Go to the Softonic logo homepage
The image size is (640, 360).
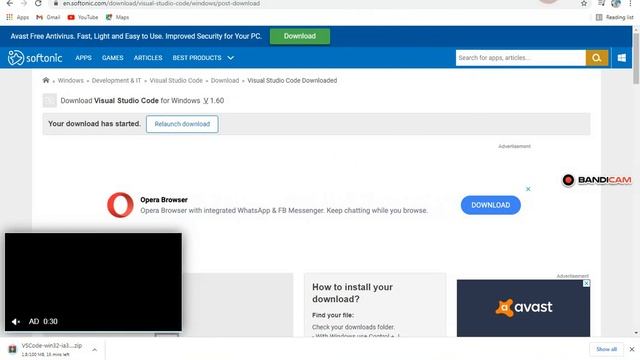(35, 58)
